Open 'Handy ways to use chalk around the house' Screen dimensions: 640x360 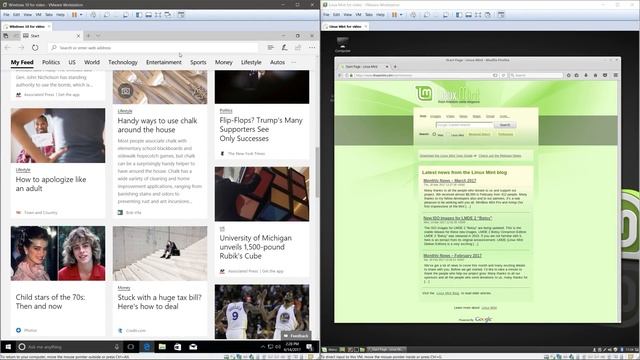[x=157, y=125]
